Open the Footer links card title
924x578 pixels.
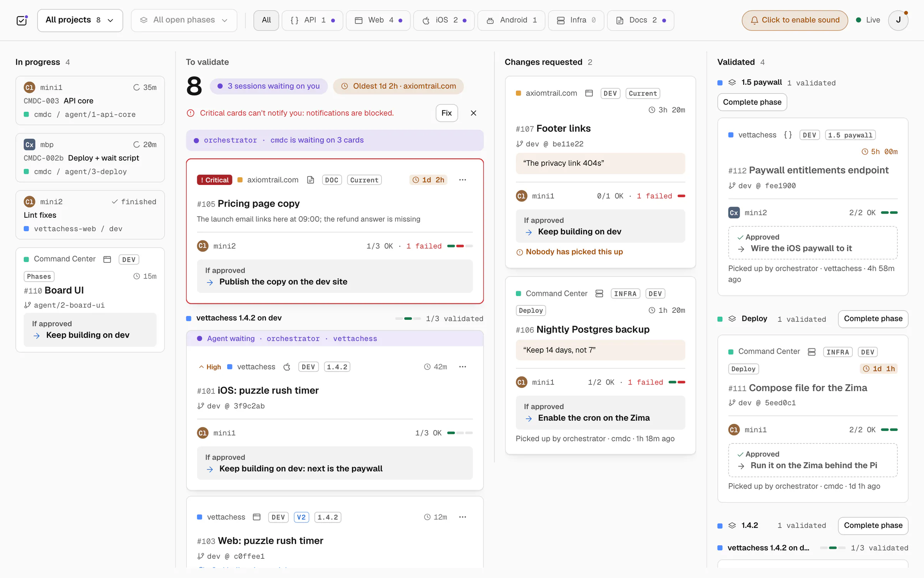pyautogui.click(x=563, y=128)
